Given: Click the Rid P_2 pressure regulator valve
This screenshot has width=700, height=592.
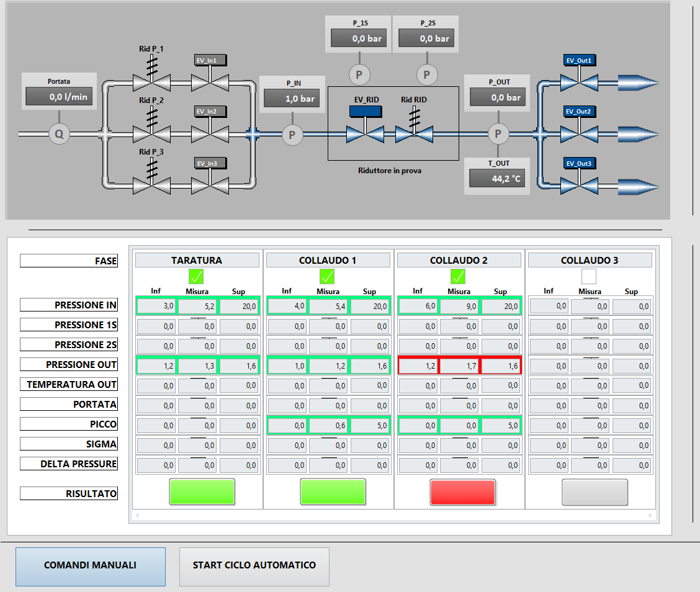Looking at the screenshot, I should tap(152, 135).
